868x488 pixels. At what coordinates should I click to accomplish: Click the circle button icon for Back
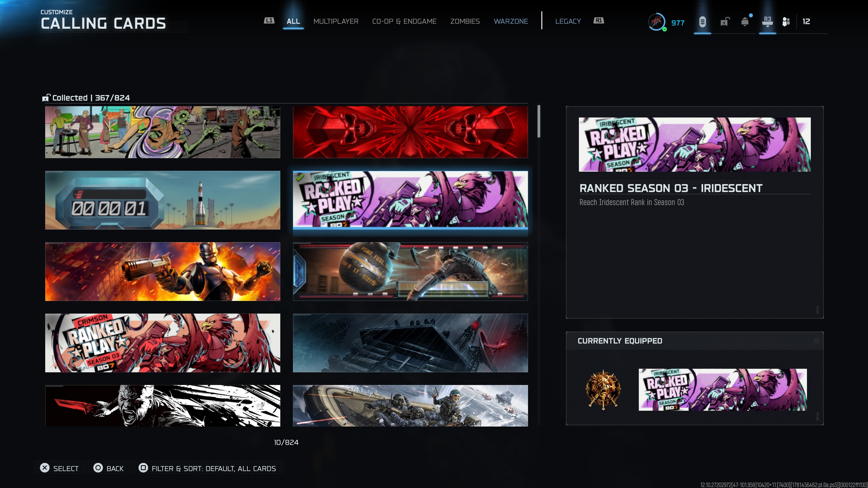click(x=98, y=468)
